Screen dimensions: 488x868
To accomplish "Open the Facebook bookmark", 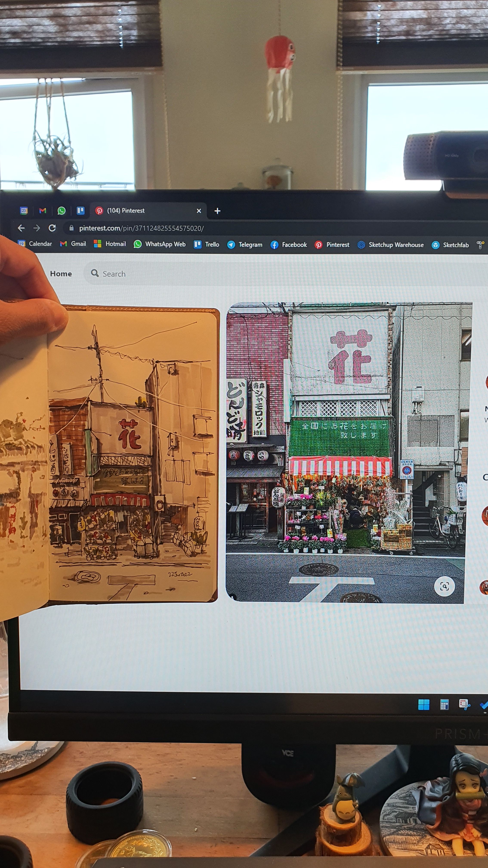I will coord(289,245).
